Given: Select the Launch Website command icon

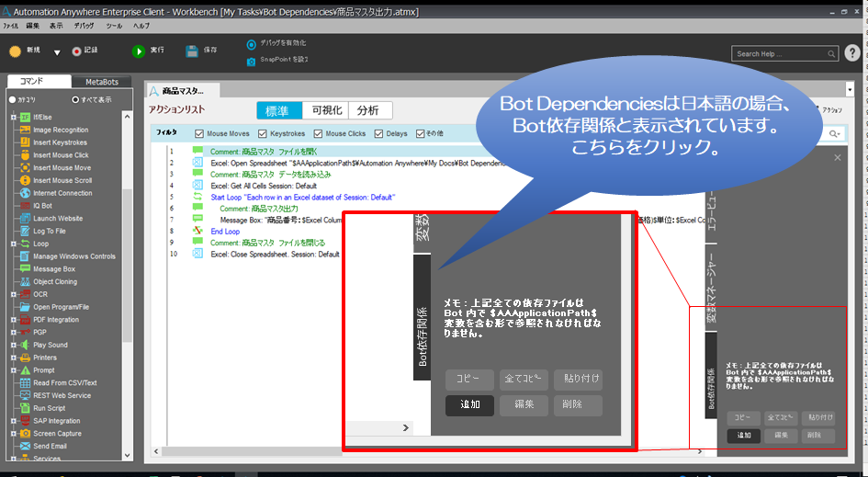Looking at the screenshot, I should pyautogui.click(x=25, y=218).
